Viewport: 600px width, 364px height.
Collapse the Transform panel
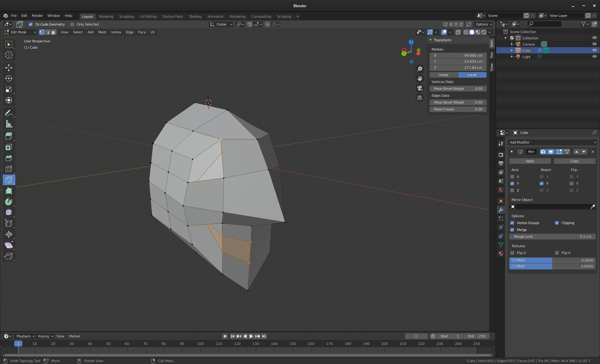point(431,40)
